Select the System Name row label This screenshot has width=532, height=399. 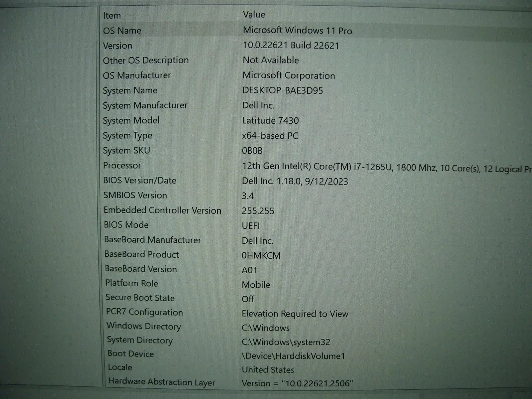(130, 90)
